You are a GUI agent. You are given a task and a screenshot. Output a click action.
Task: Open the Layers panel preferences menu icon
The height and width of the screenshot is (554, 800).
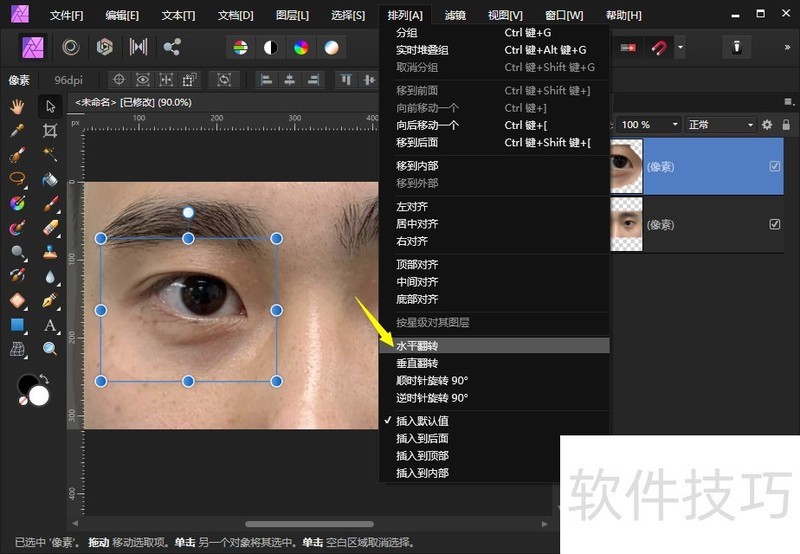click(x=789, y=102)
